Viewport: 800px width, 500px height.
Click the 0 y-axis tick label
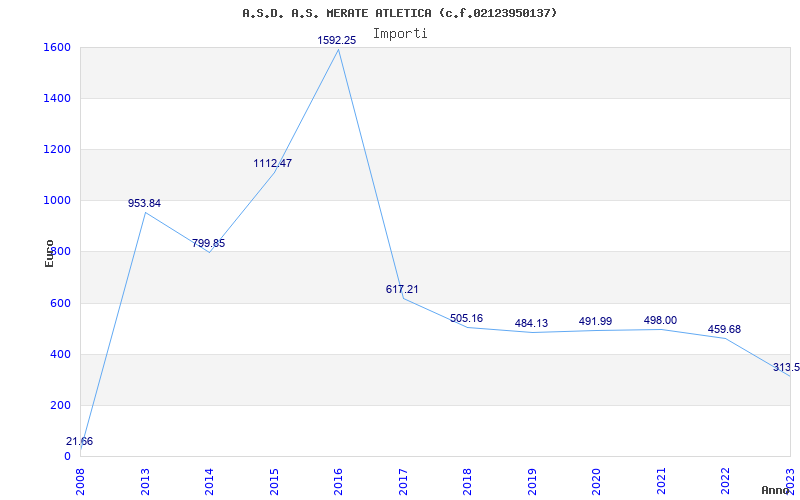67,456
